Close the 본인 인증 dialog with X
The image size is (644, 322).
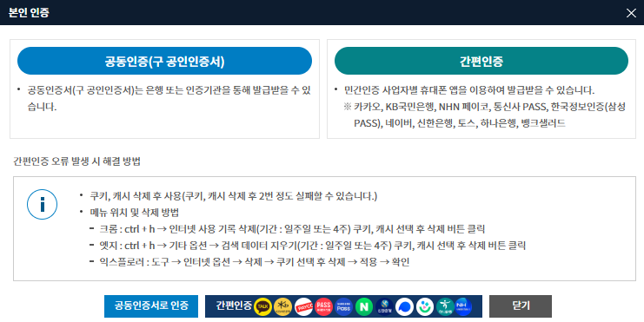(631, 13)
